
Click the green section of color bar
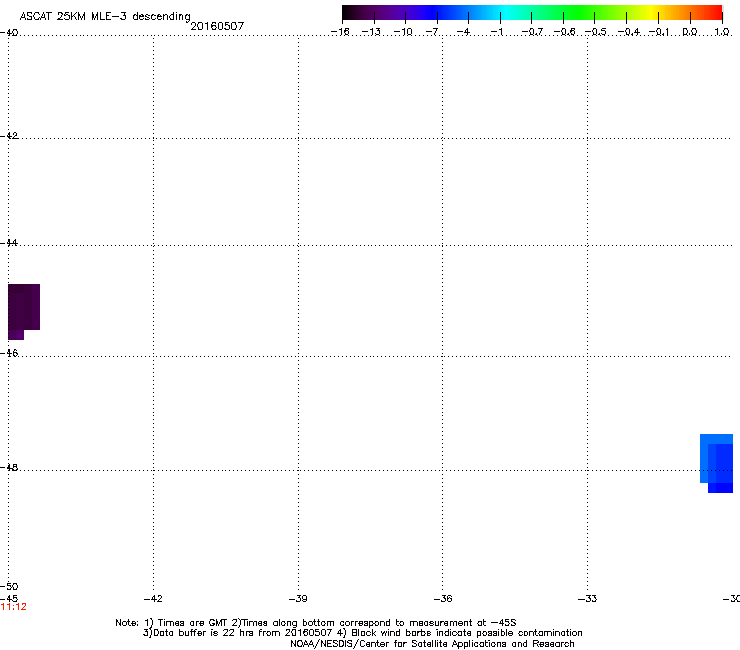[x=580, y=13]
